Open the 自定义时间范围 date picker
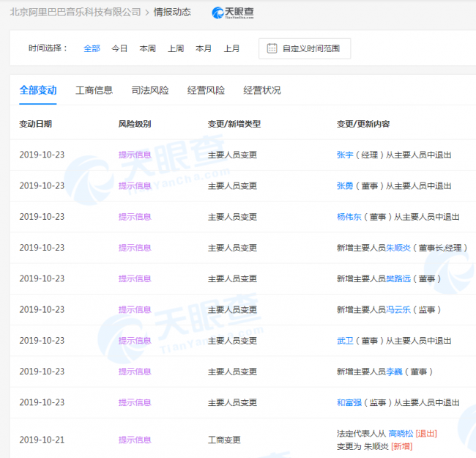This screenshot has height=458, width=476. coord(305,48)
